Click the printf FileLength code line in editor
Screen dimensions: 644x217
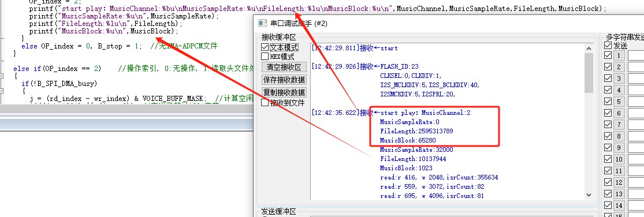[x=106, y=24]
